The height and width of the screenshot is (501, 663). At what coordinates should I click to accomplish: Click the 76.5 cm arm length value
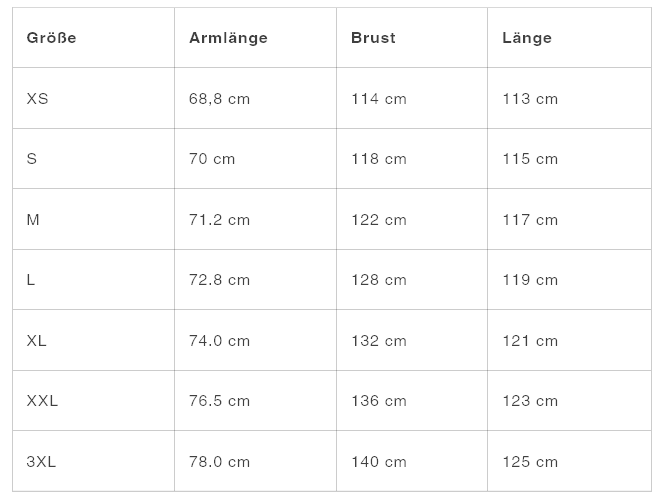click(219, 401)
